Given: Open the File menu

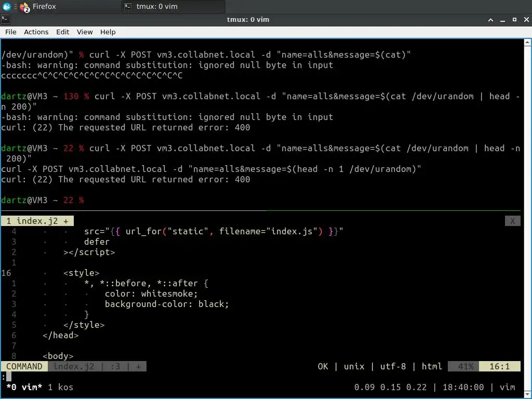Looking at the screenshot, I should click(10, 32).
